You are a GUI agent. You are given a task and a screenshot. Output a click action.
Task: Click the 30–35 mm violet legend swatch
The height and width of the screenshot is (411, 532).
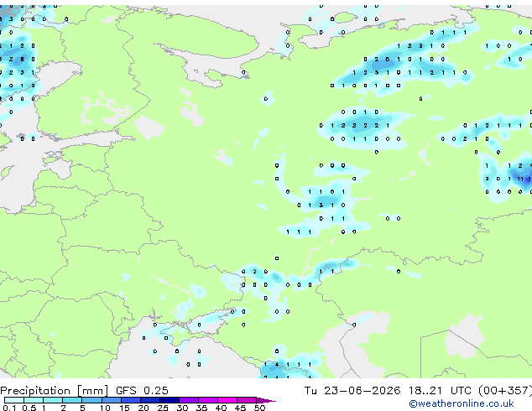click(x=189, y=400)
